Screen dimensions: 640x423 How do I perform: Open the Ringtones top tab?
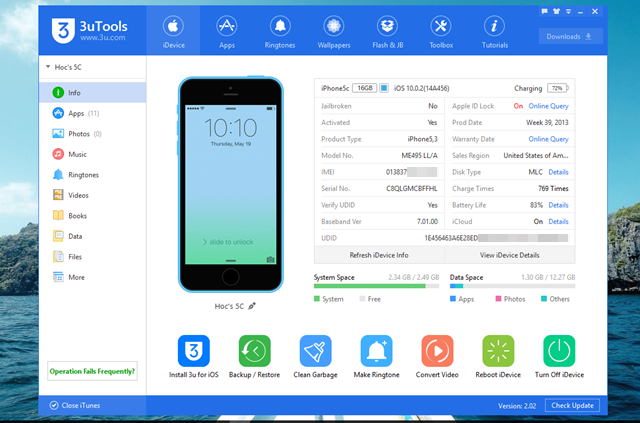pos(280,31)
